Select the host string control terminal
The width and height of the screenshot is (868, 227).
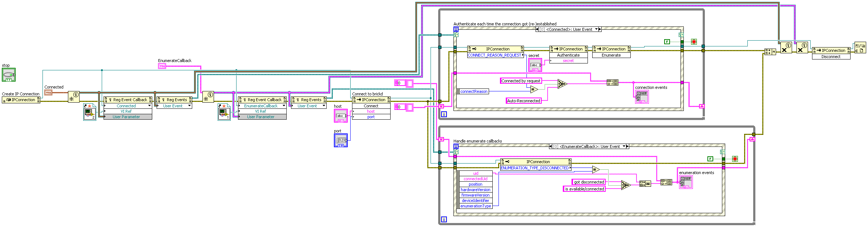(340, 116)
